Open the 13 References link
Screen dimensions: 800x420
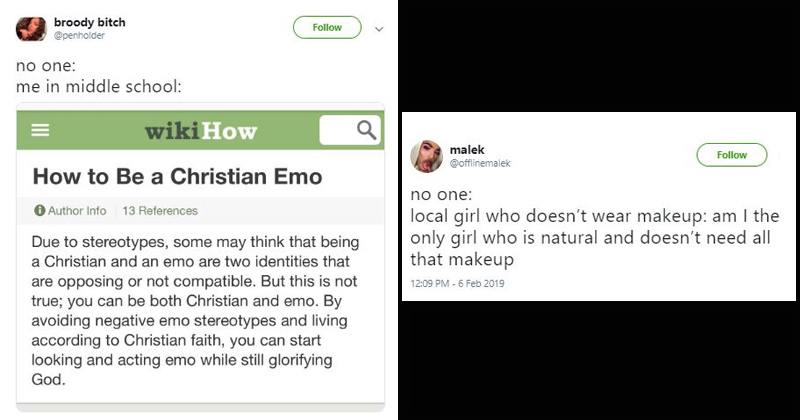[x=160, y=211]
